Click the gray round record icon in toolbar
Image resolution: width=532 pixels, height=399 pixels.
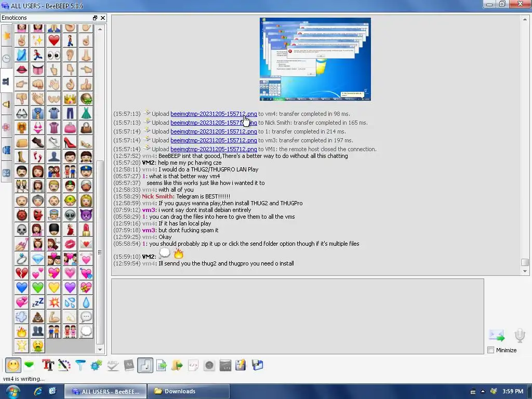point(209,365)
